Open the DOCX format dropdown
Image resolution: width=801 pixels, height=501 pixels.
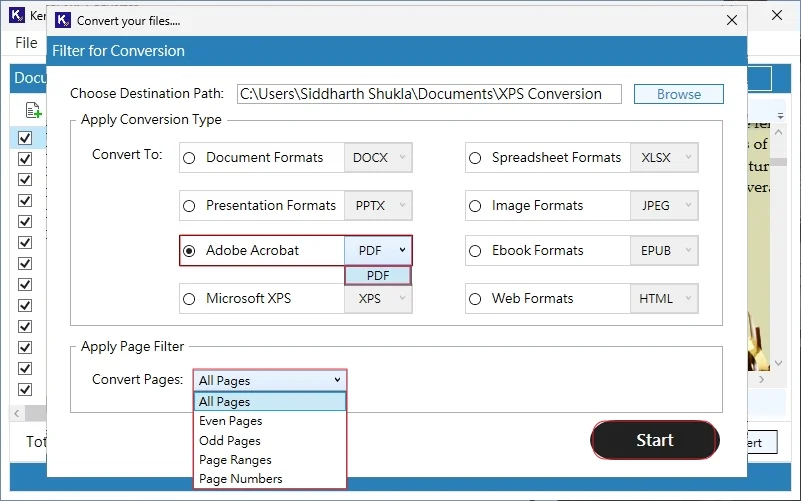[378, 158]
